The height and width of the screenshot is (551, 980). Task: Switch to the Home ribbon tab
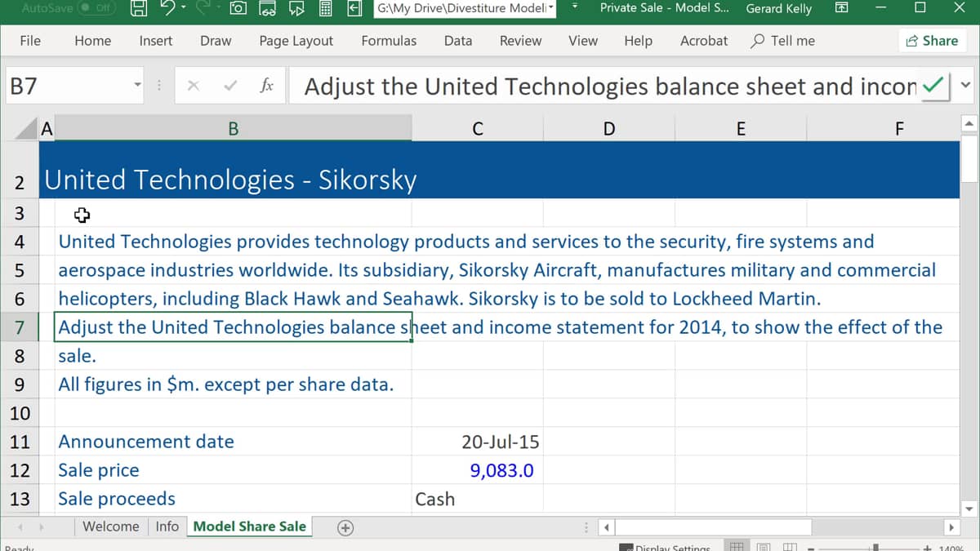click(x=92, y=41)
